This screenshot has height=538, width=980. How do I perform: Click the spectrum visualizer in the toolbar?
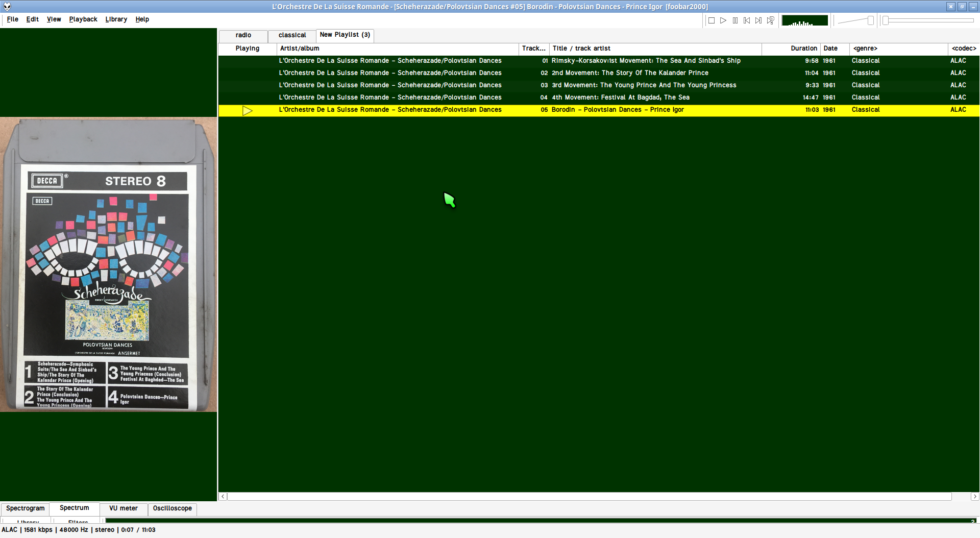point(805,20)
